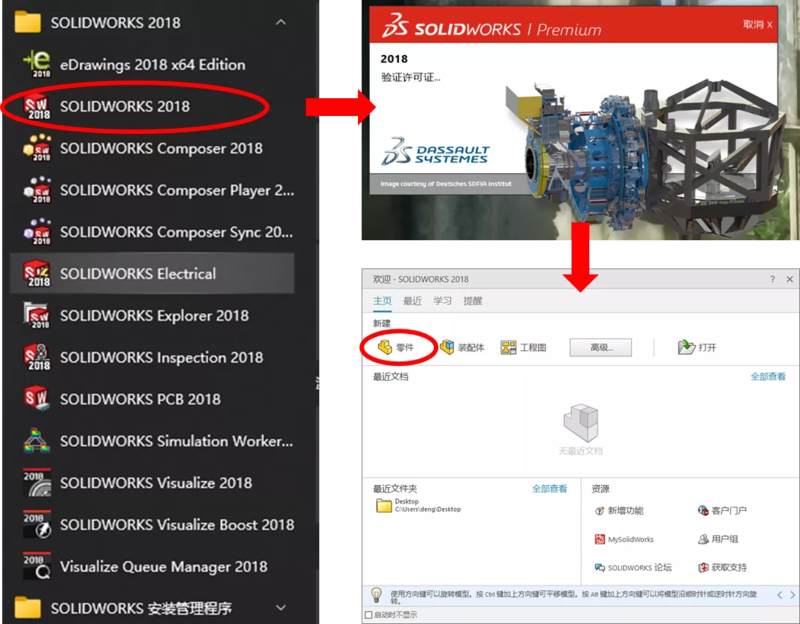Enable 启动时不显示 checkbox
The width and height of the screenshot is (800, 624).
pyautogui.click(x=368, y=615)
